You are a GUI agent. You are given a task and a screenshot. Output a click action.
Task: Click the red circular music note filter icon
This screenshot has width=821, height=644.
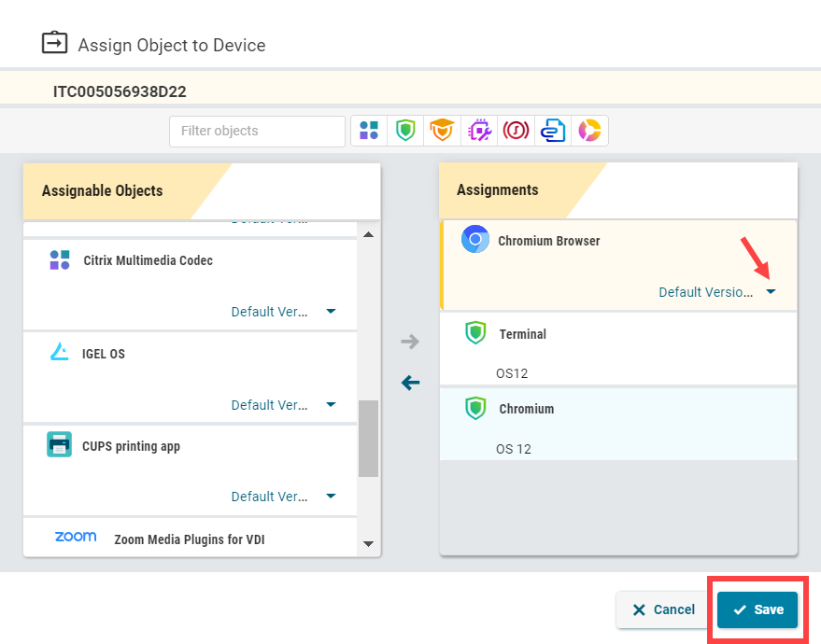(516, 131)
